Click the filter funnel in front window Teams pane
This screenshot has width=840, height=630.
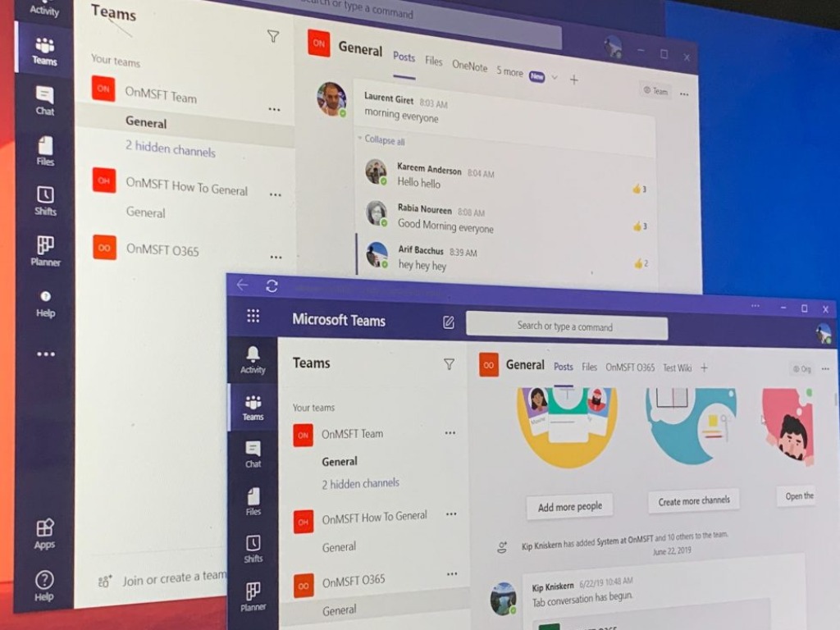tap(449, 363)
